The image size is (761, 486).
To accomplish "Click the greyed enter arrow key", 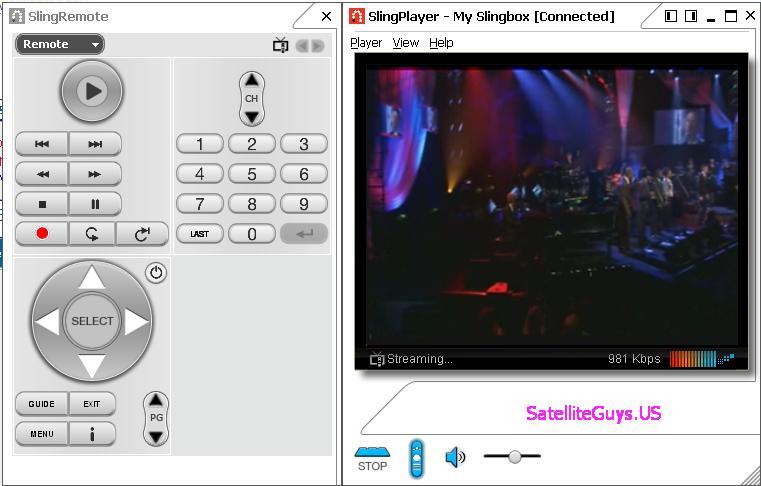I will click(x=304, y=234).
